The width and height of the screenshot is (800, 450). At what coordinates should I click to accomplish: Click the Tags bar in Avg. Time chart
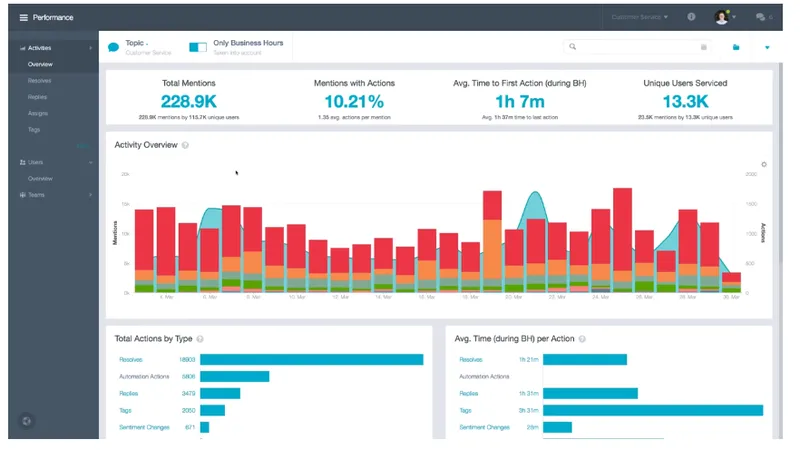point(653,410)
